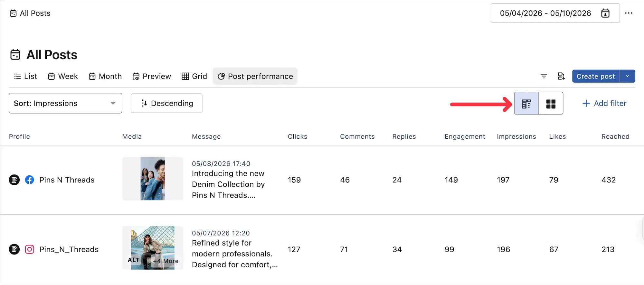Viewport: 644px width, 285px height.
Task: Open the three-dots more options menu
Action: (x=629, y=13)
